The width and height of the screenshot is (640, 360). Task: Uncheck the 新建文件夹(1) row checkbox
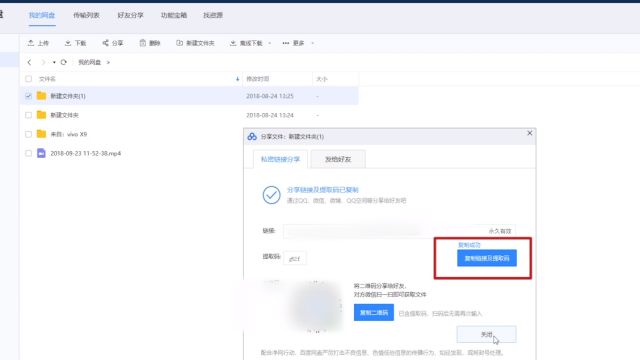[29, 96]
